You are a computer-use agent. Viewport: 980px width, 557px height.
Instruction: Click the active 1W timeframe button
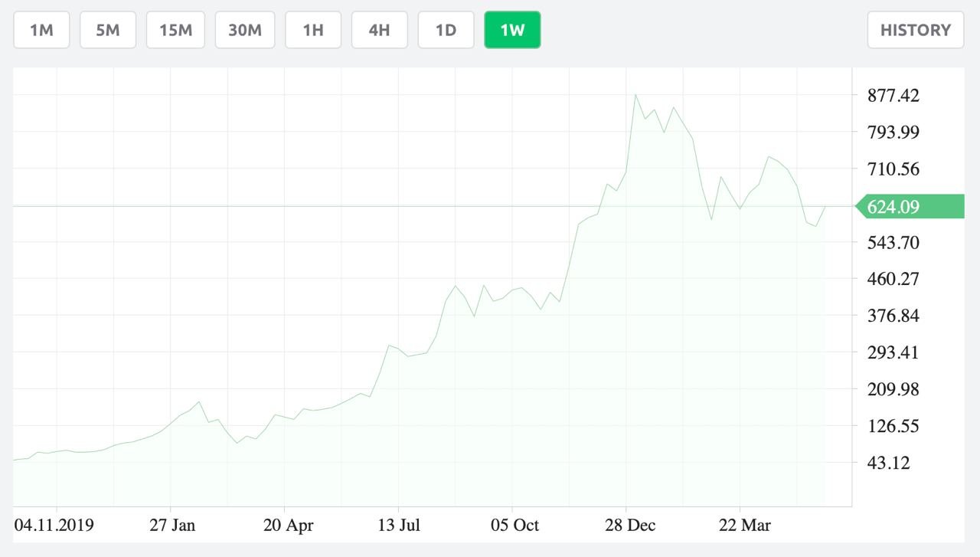512,30
